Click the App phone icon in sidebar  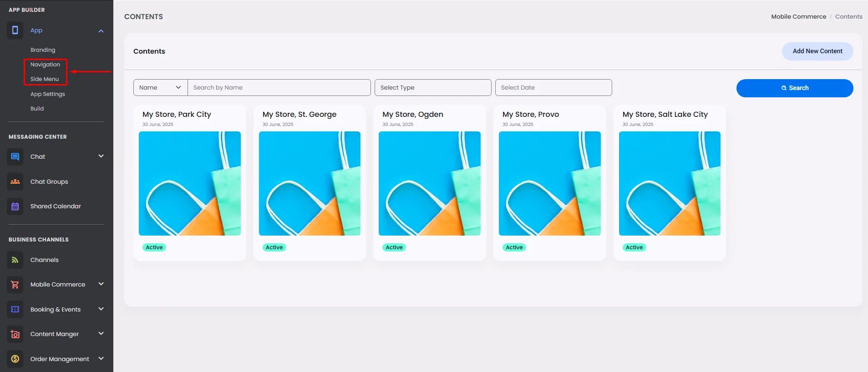tap(15, 30)
